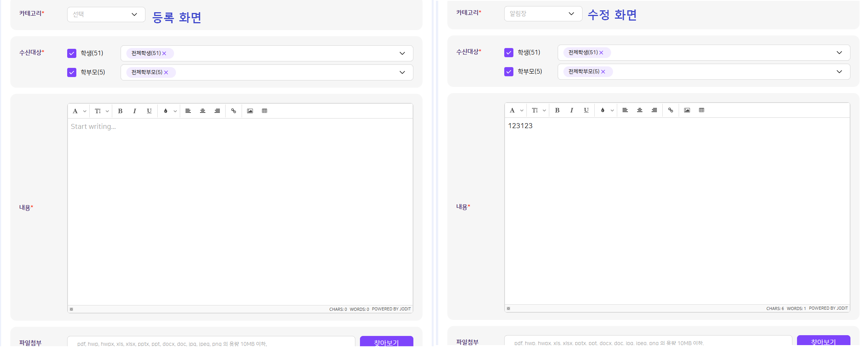Click Bold icon in registration screen editor
This screenshot has height=347, width=868.
pos(120,111)
